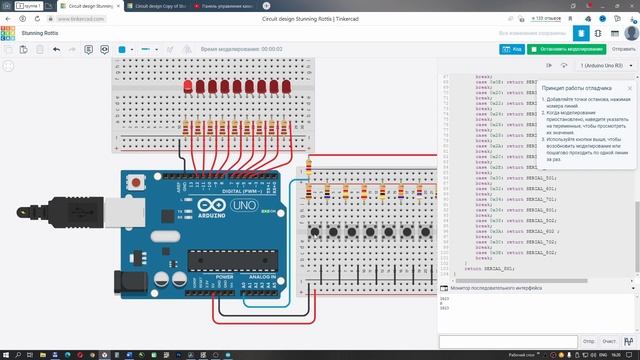Switch to Circuit design Stunning tab
640x360 pixels.
[x=91, y=6]
